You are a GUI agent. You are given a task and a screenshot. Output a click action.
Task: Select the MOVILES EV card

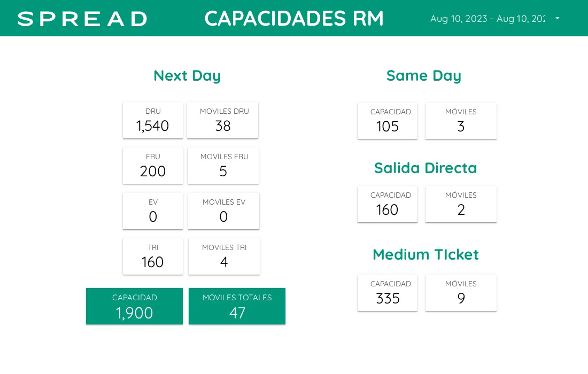click(223, 211)
